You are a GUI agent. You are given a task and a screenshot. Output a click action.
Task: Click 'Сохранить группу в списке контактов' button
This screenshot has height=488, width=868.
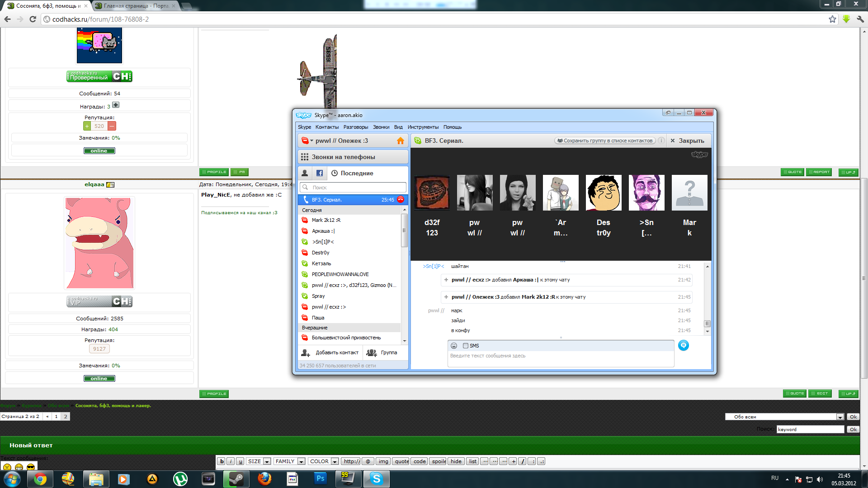[x=605, y=141]
